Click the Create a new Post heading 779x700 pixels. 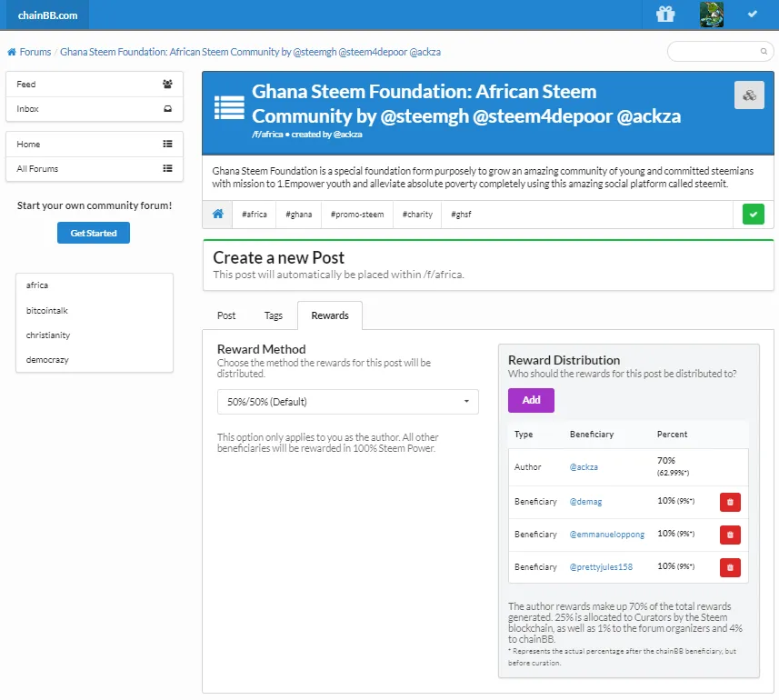click(x=279, y=257)
